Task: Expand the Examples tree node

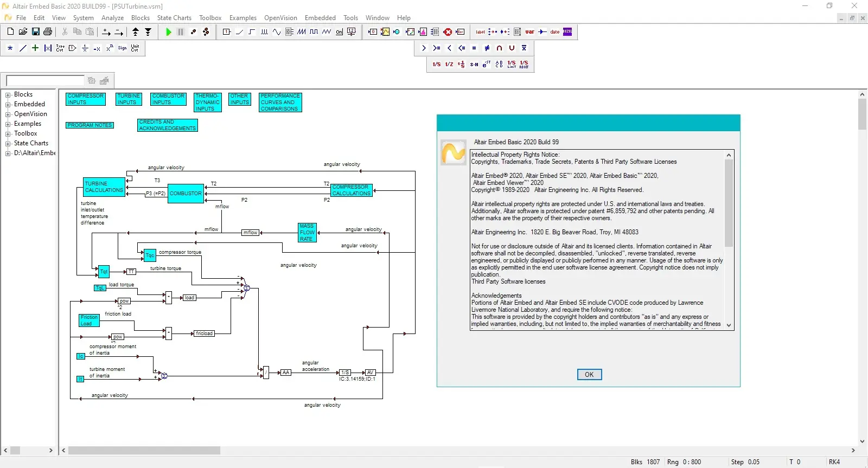Action: [8, 124]
